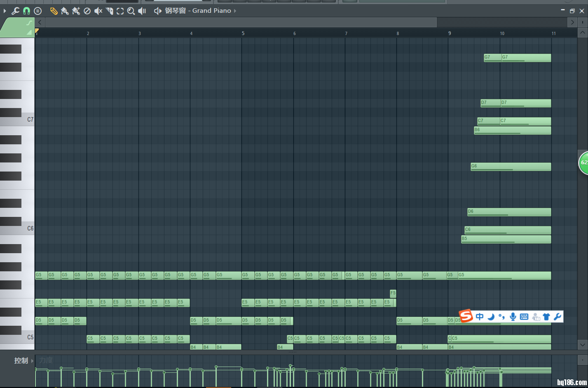Select the first C5 note at bar 2
This screenshot has height=388, width=588.
click(93, 339)
